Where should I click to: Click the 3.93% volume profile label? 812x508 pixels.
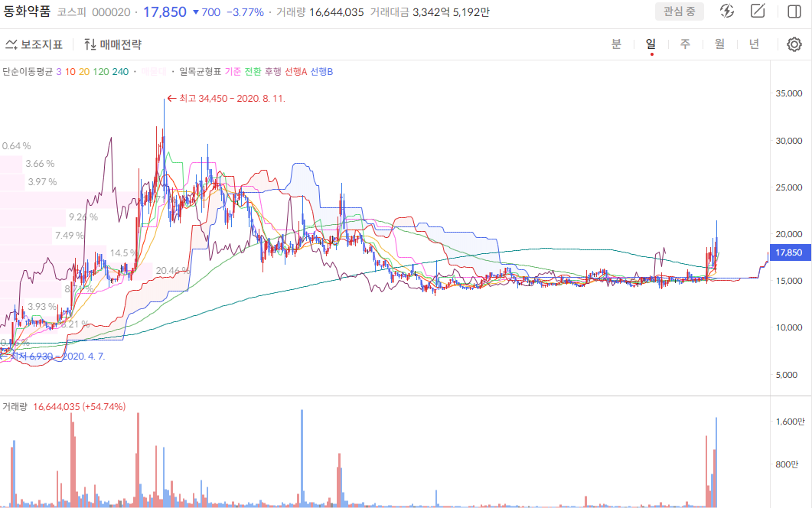[42, 307]
